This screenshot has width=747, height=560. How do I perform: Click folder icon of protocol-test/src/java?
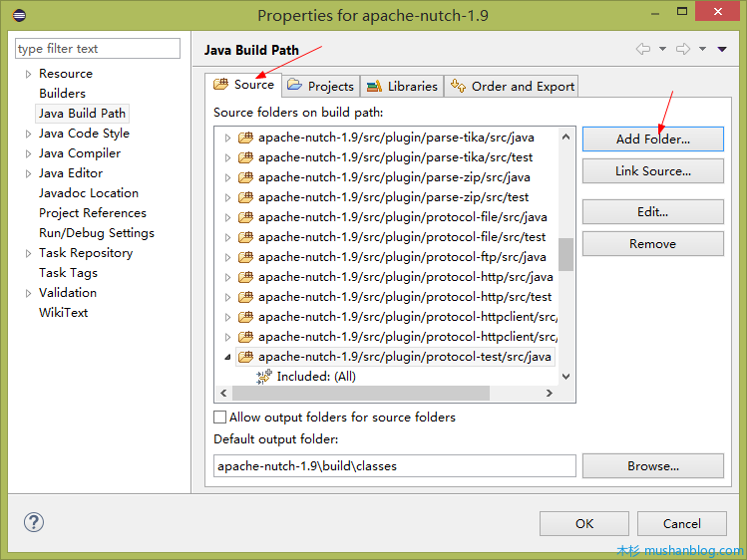245,357
